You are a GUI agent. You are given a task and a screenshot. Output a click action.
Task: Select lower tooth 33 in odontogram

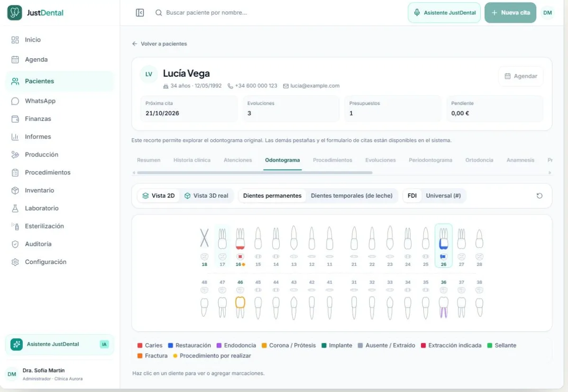click(390, 300)
